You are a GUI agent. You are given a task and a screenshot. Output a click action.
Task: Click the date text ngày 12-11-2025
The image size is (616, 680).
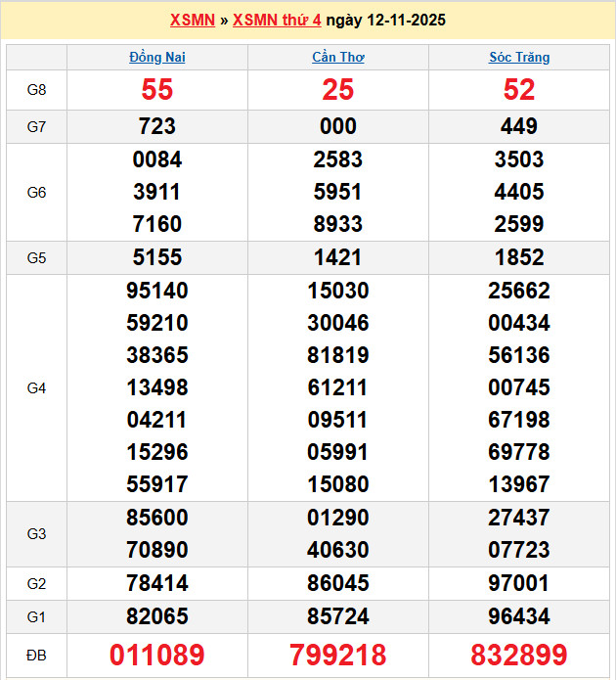click(385, 20)
